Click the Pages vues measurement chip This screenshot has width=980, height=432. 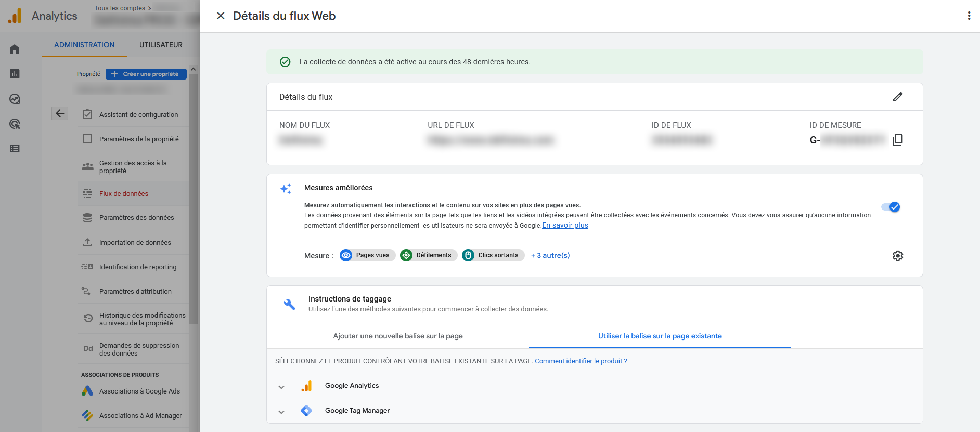(x=367, y=255)
